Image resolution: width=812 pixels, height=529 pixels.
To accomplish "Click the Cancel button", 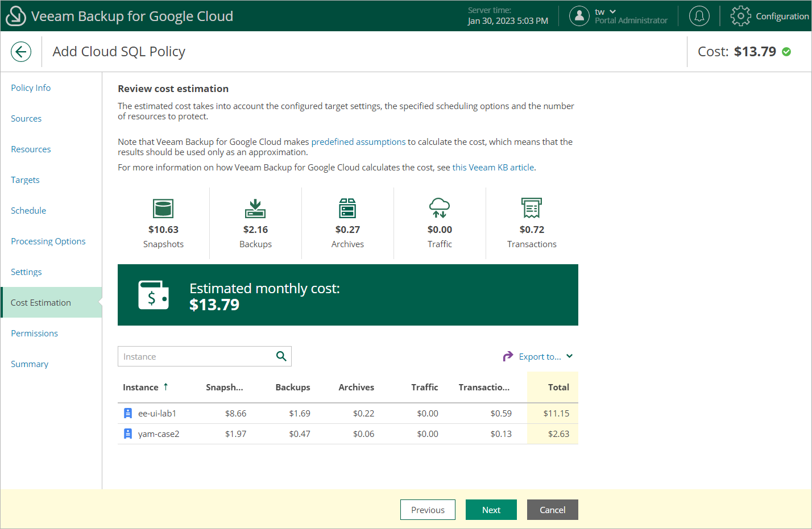I will pos(553,510).
